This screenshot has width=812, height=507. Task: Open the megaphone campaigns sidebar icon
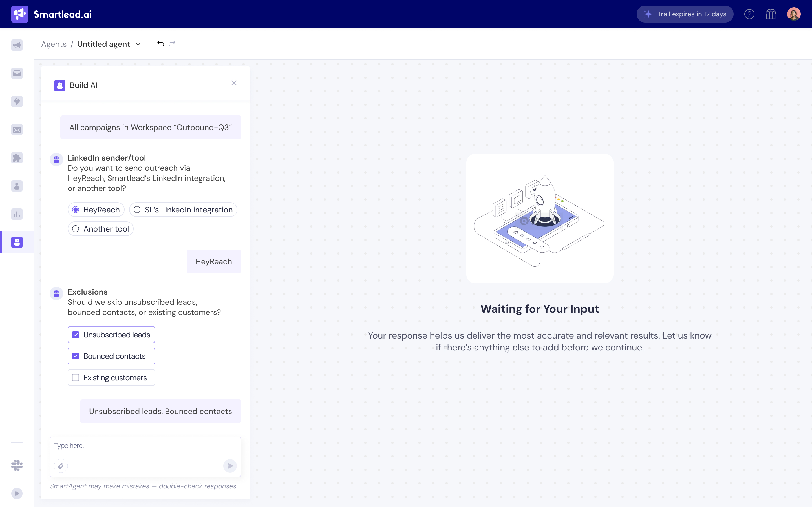point(17,45)
